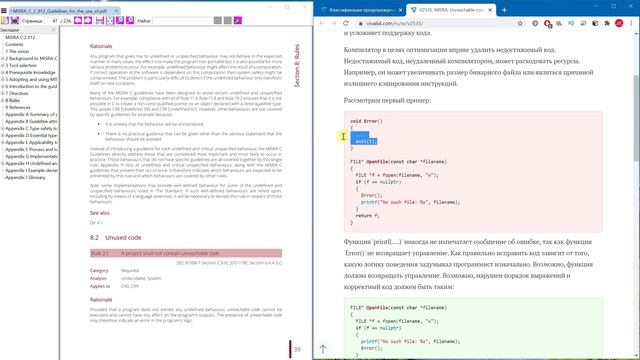Screen dimensions: 640x360
Task: Click browser back arrow
Action: [x=322, y=23]
